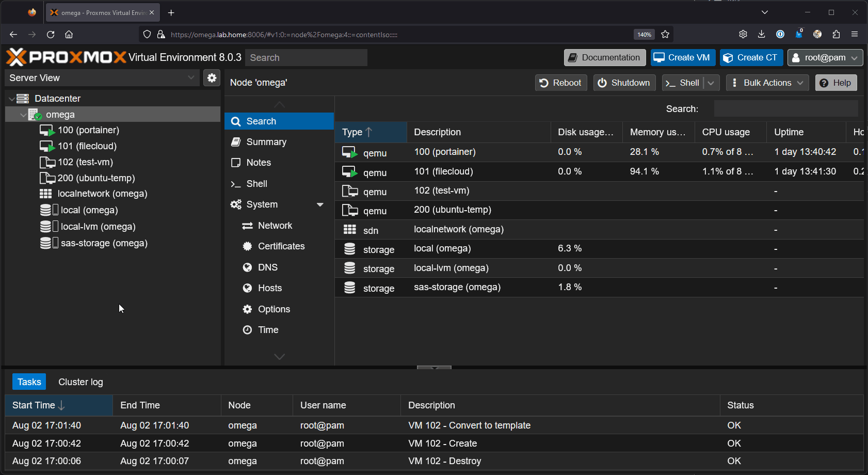Open the Server View settings gear

tap(212, 78)
